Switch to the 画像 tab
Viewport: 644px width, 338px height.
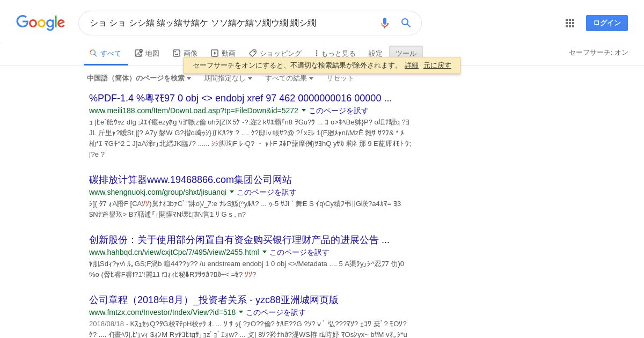[x=185, y=54]
